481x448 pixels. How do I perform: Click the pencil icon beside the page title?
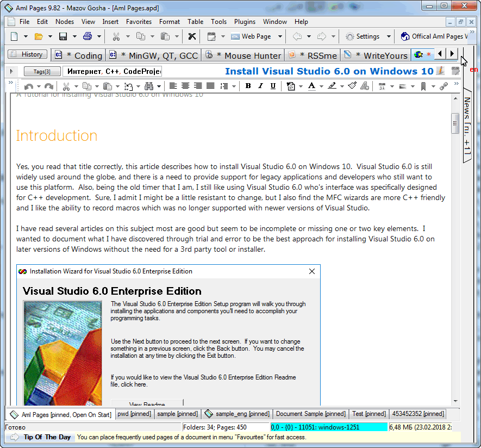(440, 71)
